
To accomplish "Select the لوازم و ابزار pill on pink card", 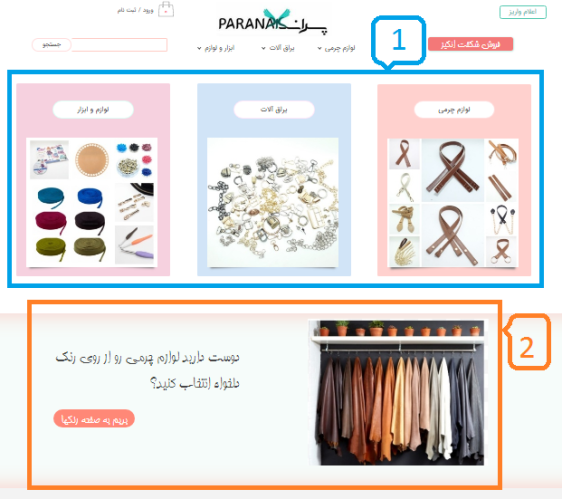I will tap(93, 109).
